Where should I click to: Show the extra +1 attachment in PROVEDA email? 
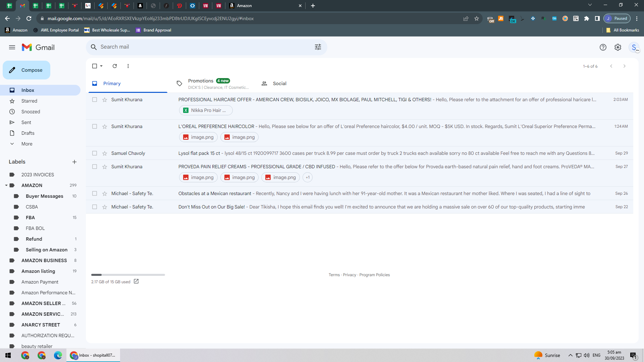308,177
